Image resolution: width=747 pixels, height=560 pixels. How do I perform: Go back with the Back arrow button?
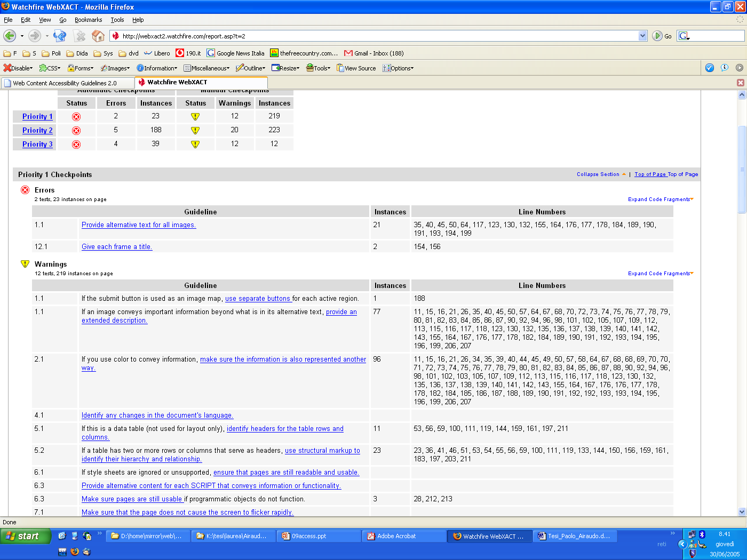coord(10,36)
